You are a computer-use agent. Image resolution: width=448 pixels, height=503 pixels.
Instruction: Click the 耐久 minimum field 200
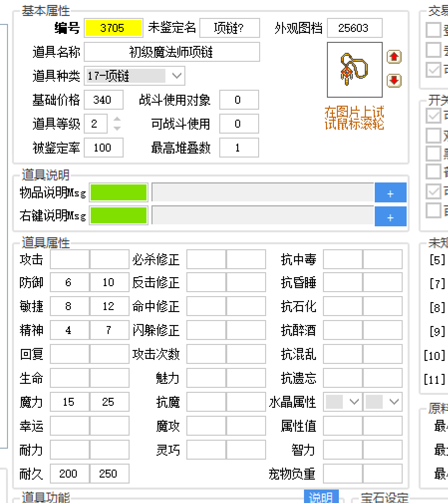tap(70, 474)
